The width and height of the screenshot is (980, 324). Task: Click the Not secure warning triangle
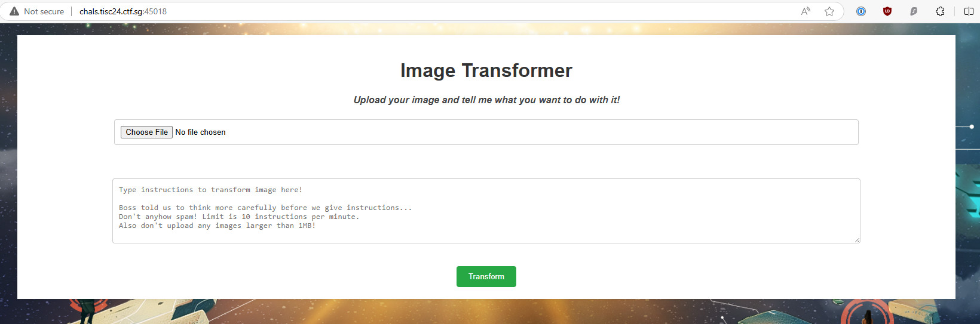point(14,11)
